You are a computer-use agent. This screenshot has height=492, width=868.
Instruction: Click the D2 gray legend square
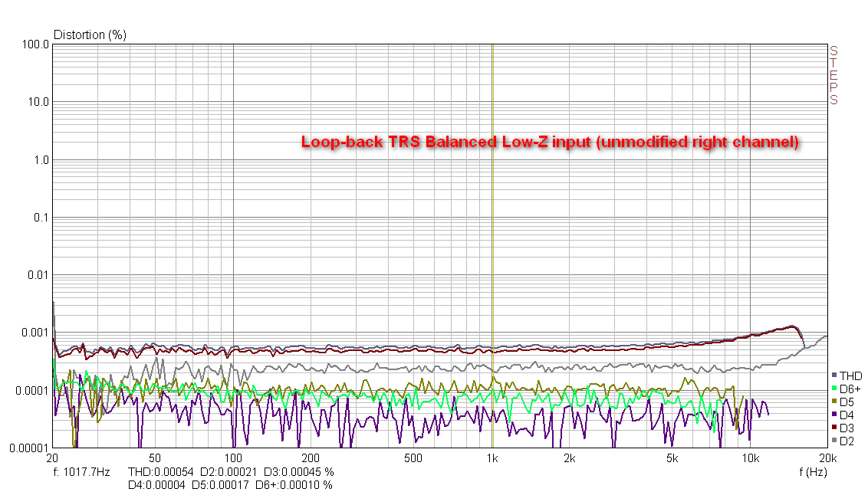[834, 441]
